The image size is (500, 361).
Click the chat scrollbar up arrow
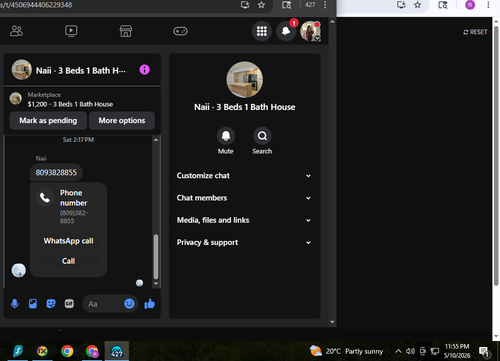tap(156, 140)
